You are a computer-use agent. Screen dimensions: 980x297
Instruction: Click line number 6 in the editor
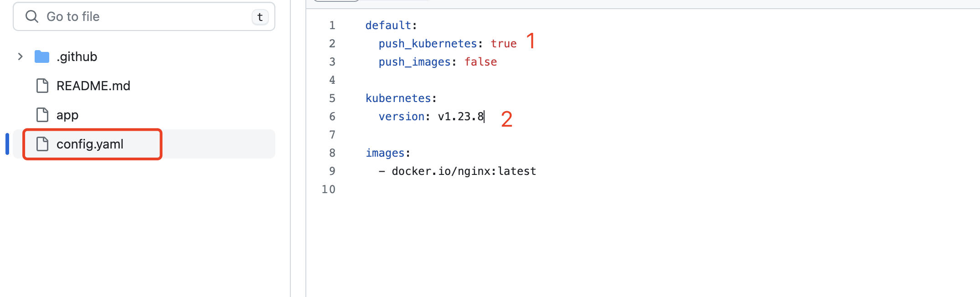tap(332, 117)
